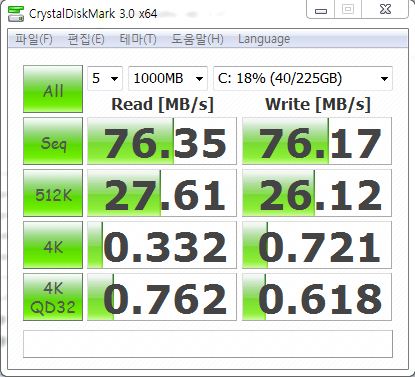Open the 테마(T) menu
Image resolution: width=415 pixels, height=377 pixels.
point(138,39)
